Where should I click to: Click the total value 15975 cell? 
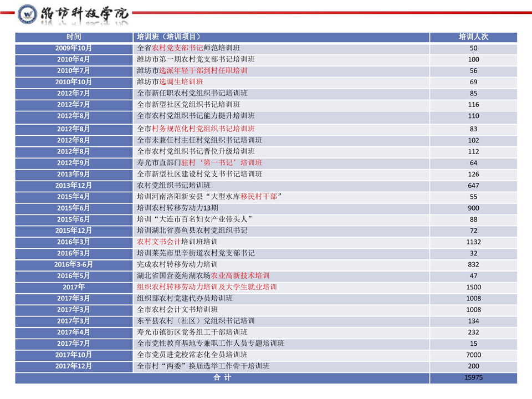473,377
